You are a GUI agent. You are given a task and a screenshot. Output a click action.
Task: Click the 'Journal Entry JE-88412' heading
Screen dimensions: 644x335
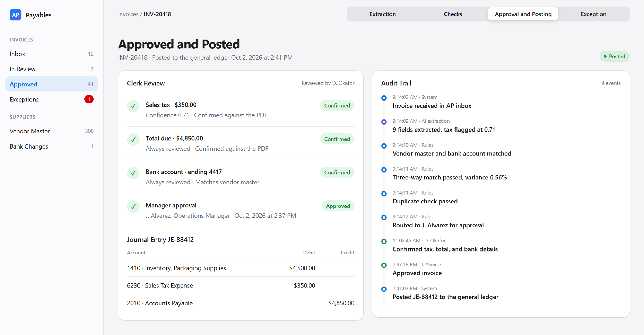click(x=160, y=239)
